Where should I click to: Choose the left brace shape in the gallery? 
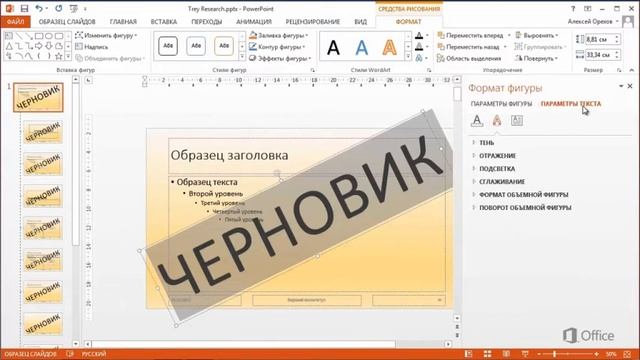coord(39,56)
